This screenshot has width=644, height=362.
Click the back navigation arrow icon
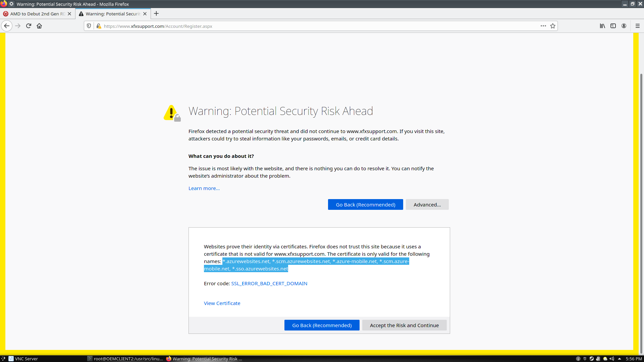[x=7, y=25]
